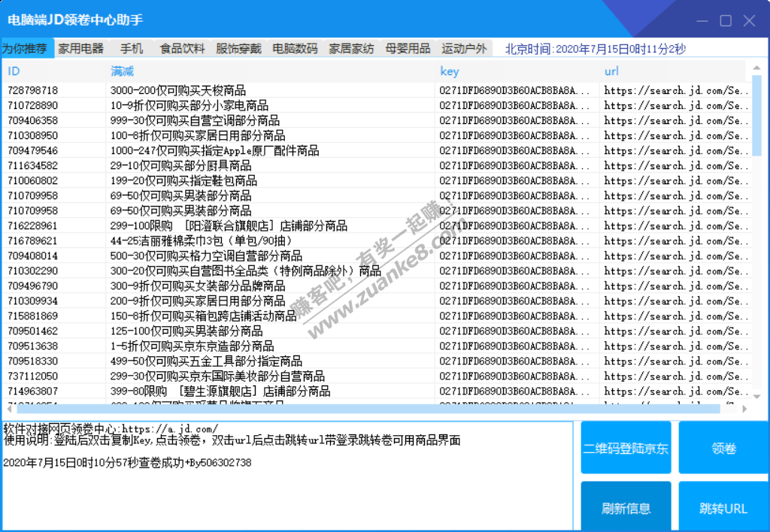Click the 刷新信息 button
The image size is (770, 532).
point(626,506)
